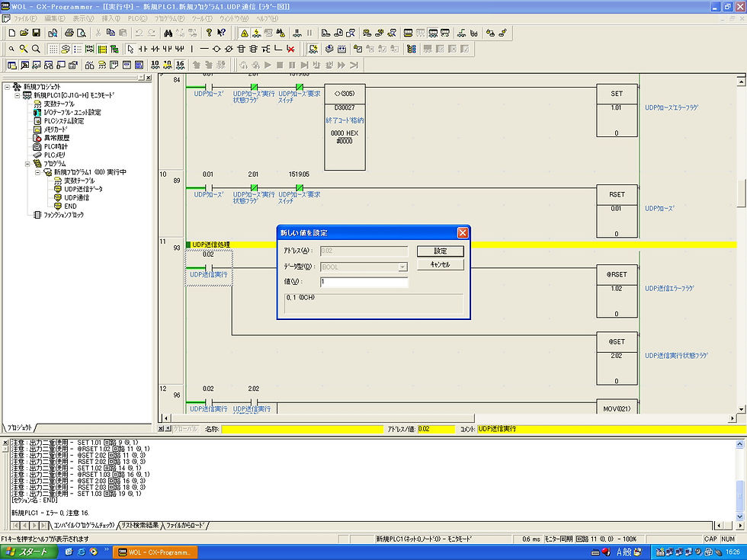Click the yellow 名称 field below ladder
This screenshot has width=747, height=560.
click(x=302, y=429)
